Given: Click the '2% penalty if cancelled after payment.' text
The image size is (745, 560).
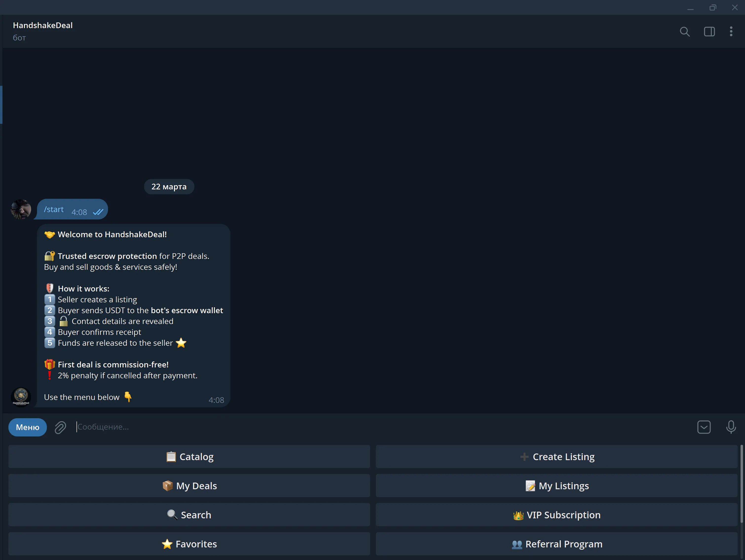Looking at the screenshot, I should click(128, 376).
